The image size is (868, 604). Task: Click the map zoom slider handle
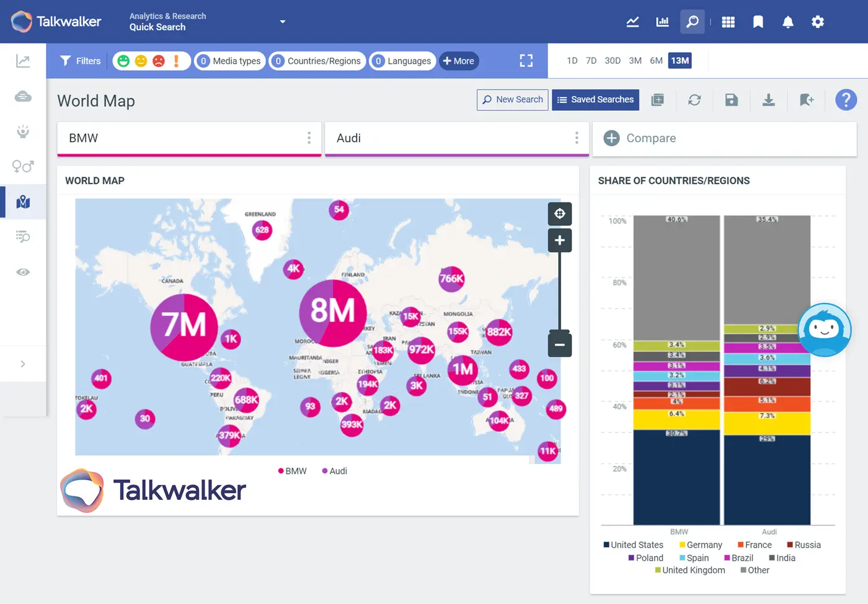(x=559, y=330)
